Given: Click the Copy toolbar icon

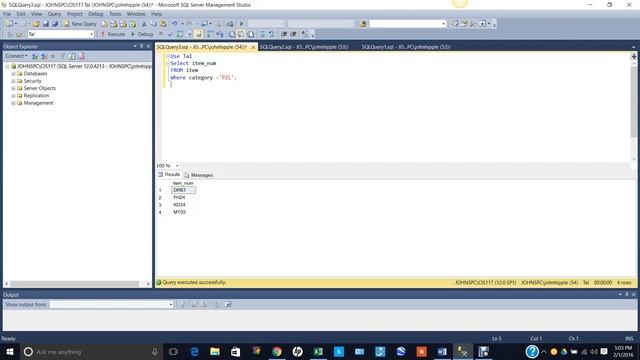Looking at the screenshot, I should point(153,24).
